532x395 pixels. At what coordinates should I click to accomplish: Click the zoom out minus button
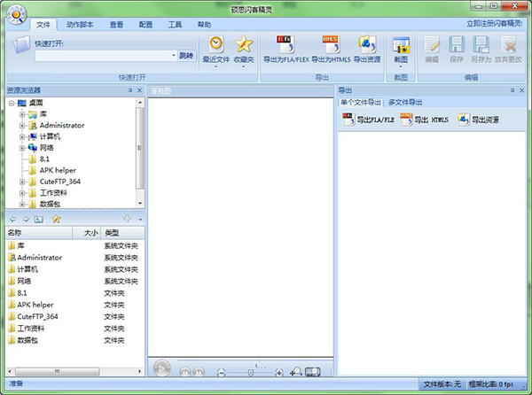click(221, 373)
